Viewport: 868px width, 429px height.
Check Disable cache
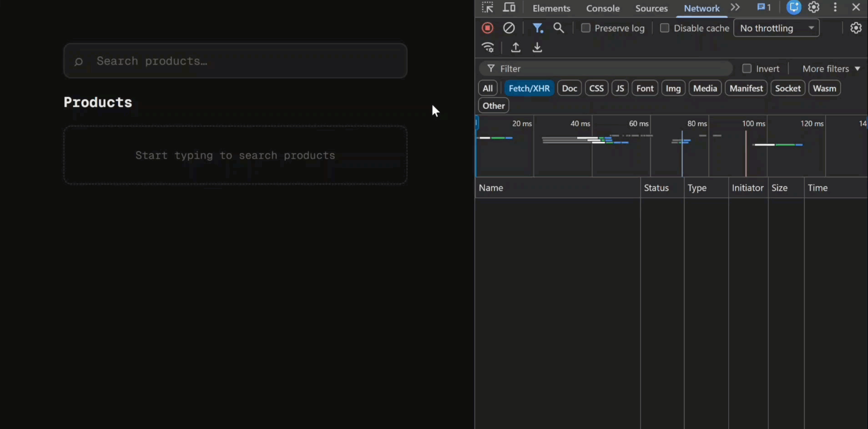(x=665, y=28)
